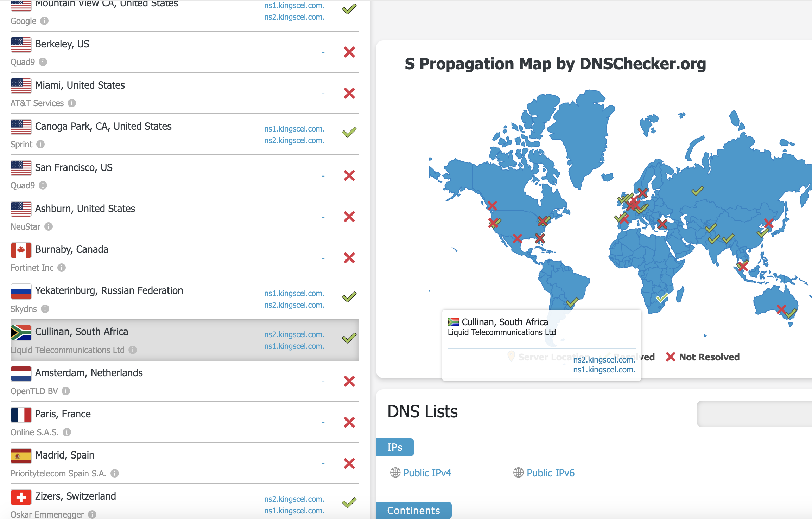Click Paris, France location name
The image size is (812, 519).
tap(63, 414)
